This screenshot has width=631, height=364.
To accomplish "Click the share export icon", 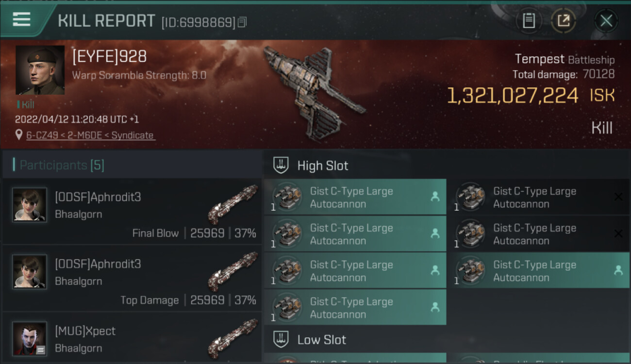I will click(564, 21).
